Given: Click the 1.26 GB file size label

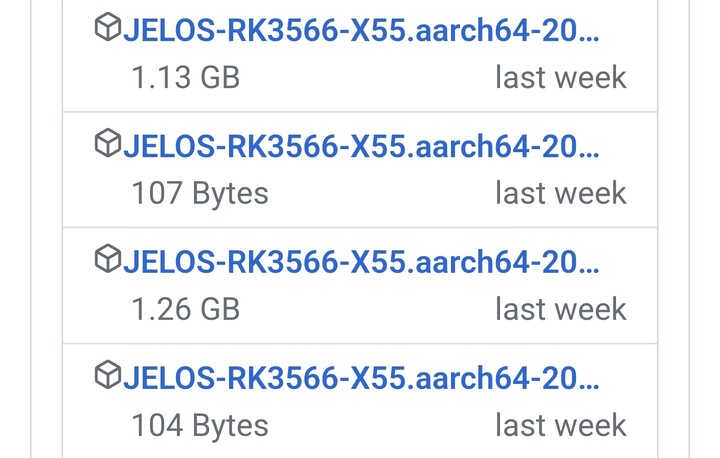Looking at the screenshot, I should click(186, 309).
